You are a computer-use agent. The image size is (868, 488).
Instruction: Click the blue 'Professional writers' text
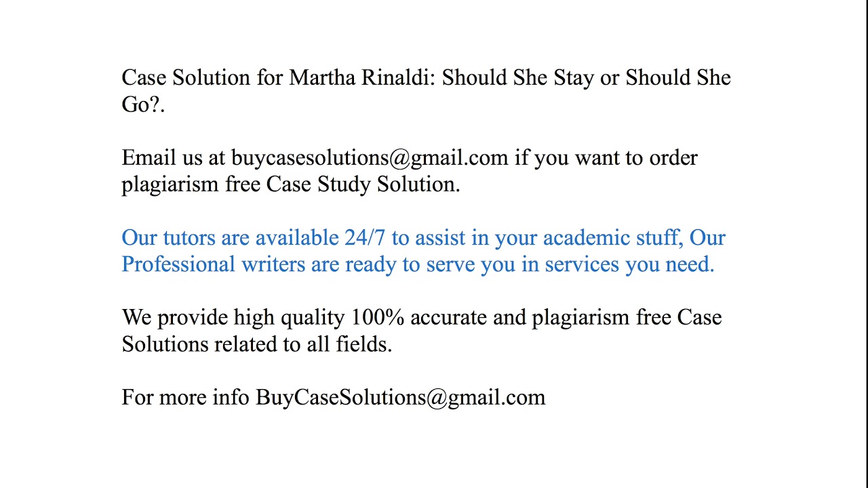[213, 264]
